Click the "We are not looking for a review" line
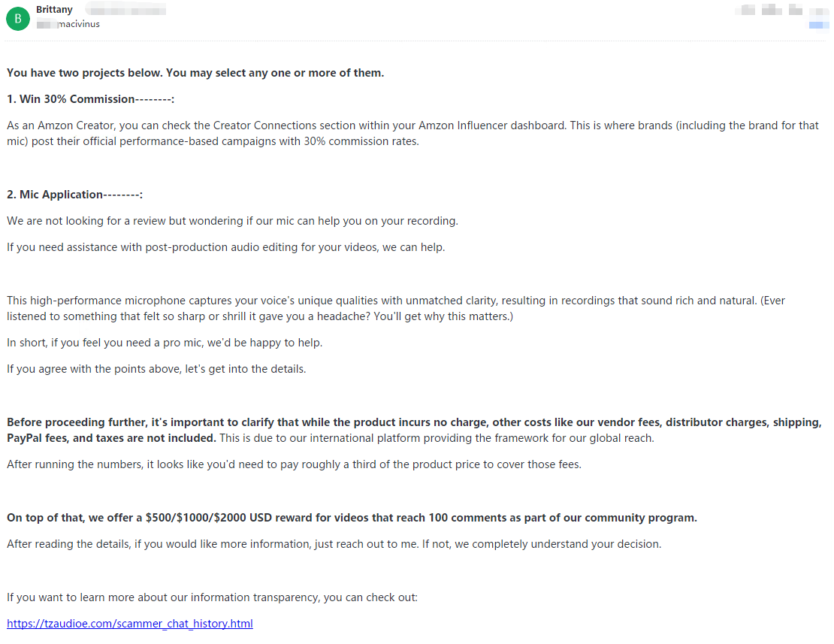 (232, 221)
